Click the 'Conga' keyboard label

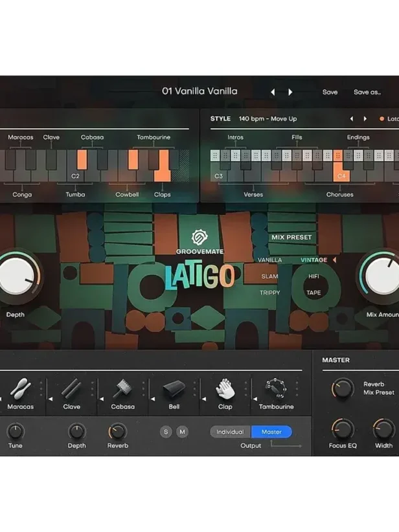click(x=22, y=194)
